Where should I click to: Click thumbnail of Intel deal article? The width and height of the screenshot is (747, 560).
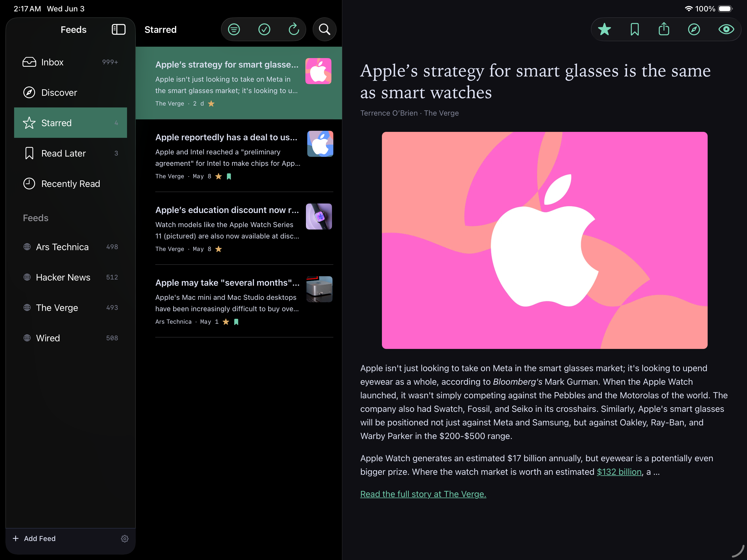[x=320, y=144]
